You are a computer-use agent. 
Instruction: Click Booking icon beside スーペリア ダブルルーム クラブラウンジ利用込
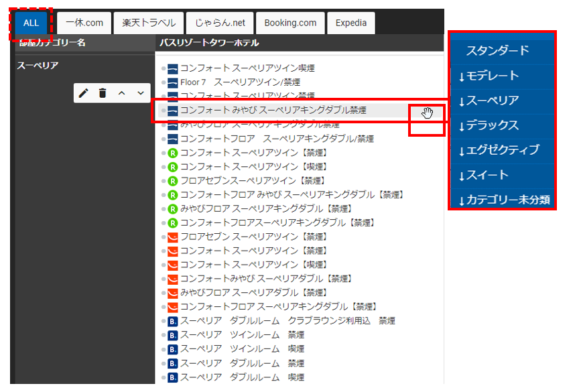coord(172,321)
